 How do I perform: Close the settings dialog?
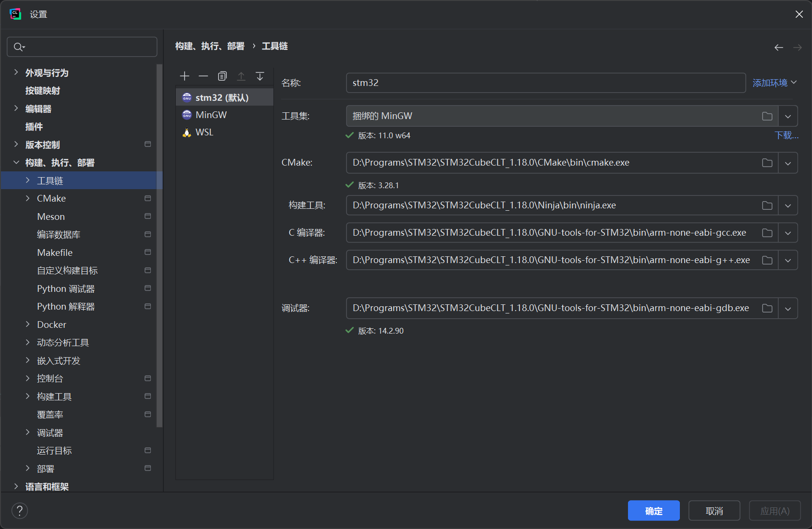[x=799, y=14]
